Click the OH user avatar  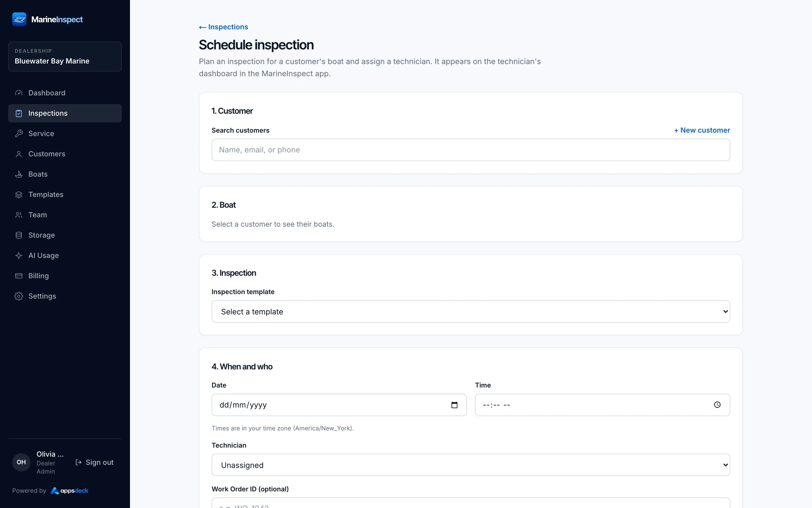click(x=21, y=462)
